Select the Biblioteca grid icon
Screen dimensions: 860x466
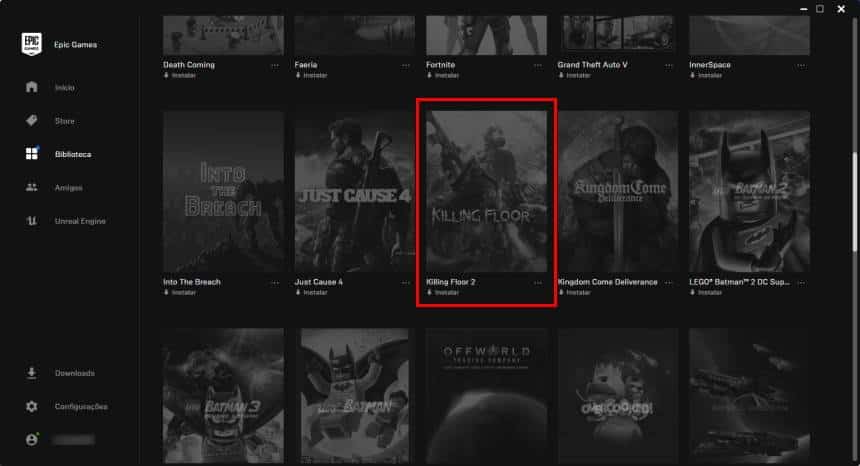click(32, 154)
